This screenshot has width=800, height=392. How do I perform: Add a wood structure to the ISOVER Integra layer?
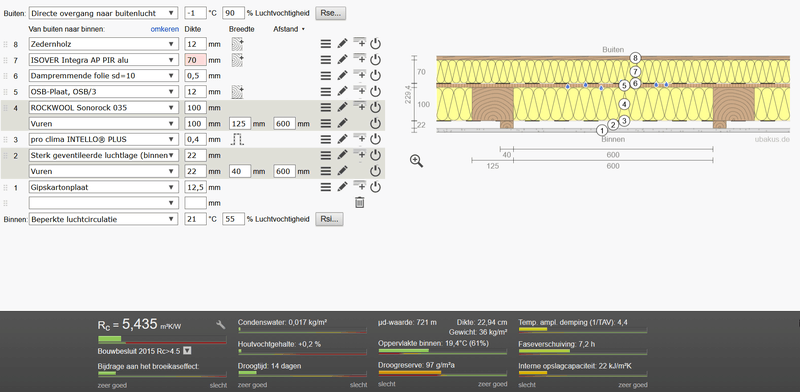pyautogui.click(x=237, y=60)
